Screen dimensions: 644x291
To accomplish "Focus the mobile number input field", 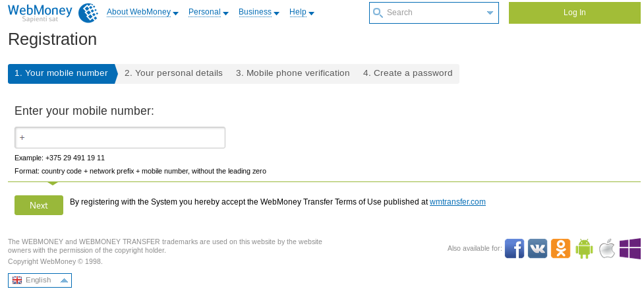I will click(x=120, y=138).
